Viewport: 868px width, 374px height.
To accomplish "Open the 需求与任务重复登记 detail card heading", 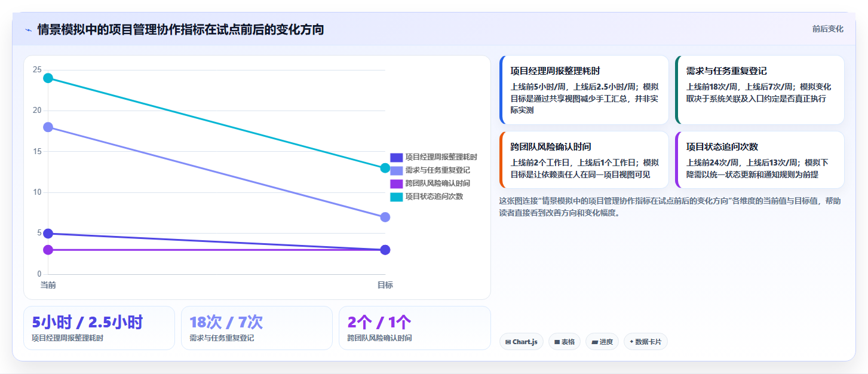I will click(726, 71).
